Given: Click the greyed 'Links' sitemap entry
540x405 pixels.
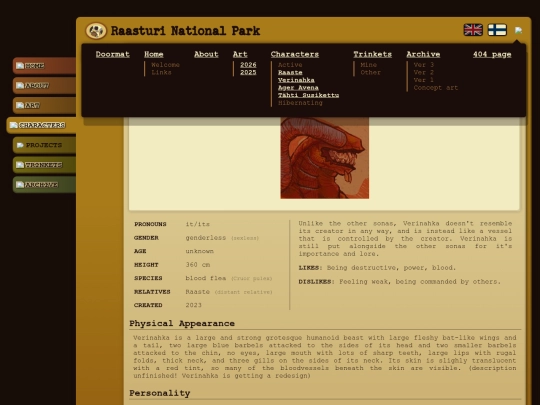Looking at the screenshot, I should pyautogui.click(x=161, y=72).
